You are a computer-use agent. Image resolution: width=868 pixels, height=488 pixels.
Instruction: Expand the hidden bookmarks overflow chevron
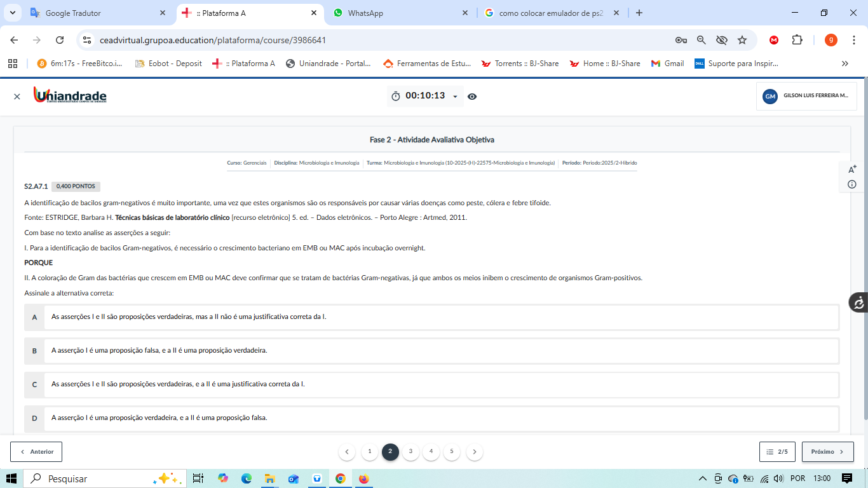(x=844, y=64)
